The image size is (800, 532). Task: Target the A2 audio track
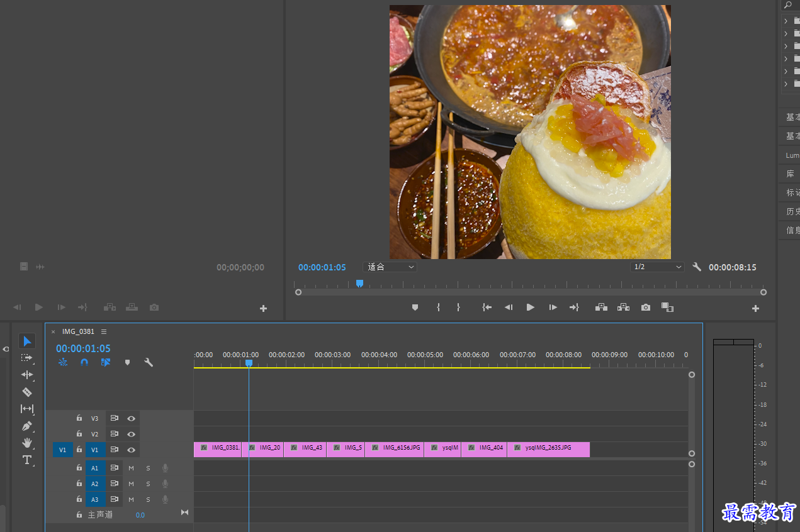95,484
